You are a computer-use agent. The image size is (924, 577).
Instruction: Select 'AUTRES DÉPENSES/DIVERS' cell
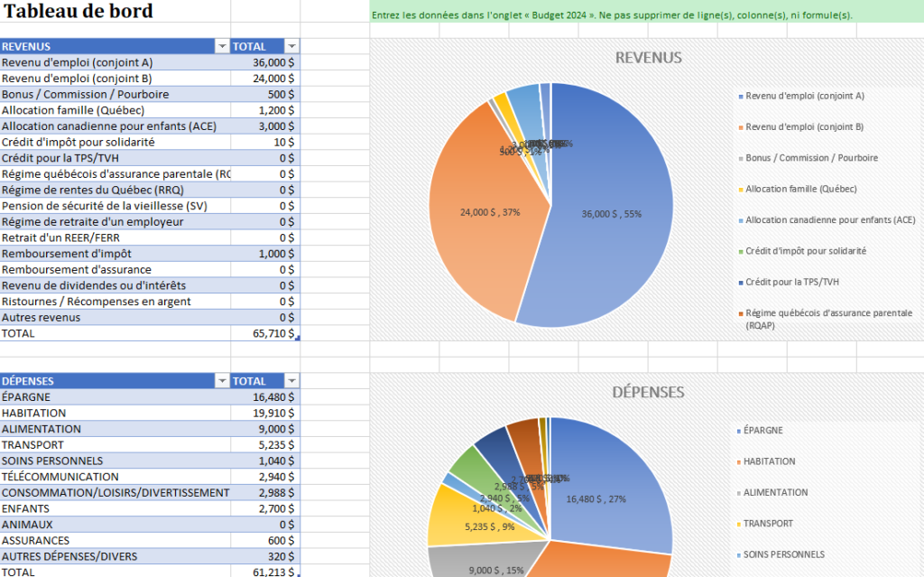point(115,556)
